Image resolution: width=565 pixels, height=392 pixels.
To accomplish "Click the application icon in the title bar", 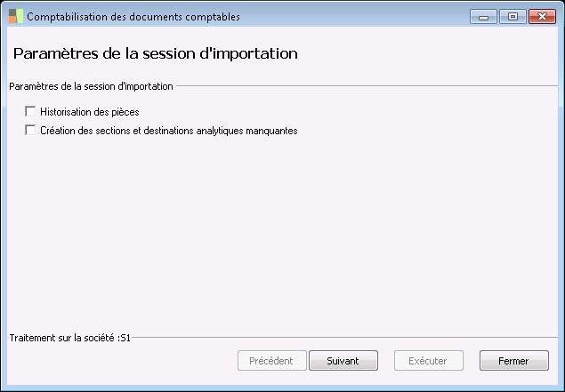I will coord(16,16).
